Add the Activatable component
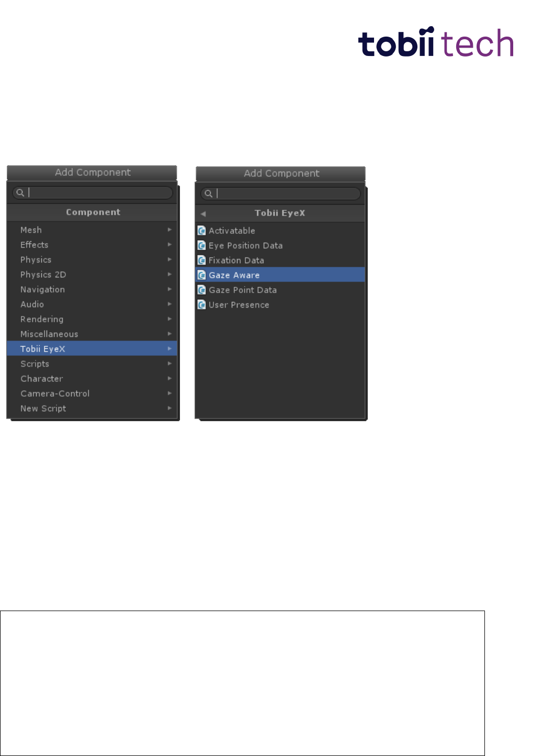This screenshot has width=554, height=756. click(280, 231)
